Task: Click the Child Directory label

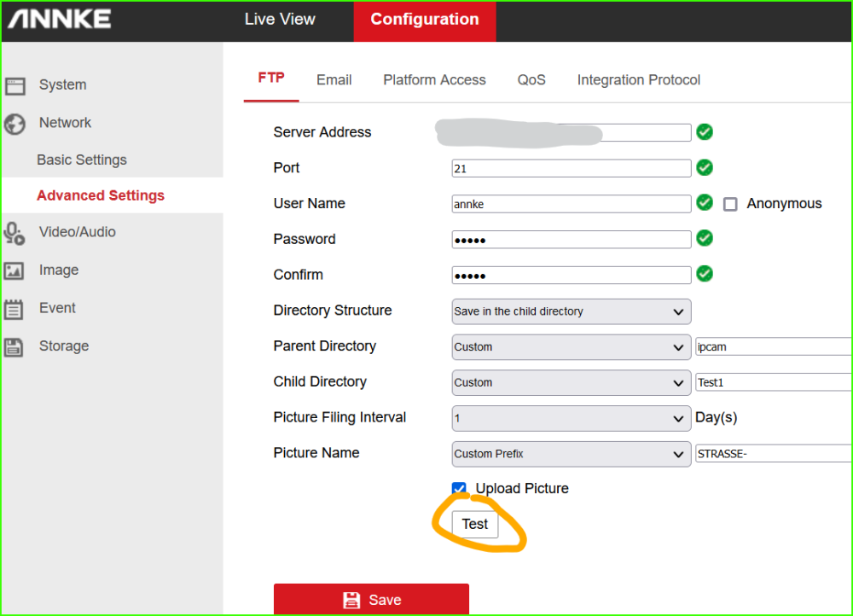Action: pyautogui.click(x=320, y=381)
